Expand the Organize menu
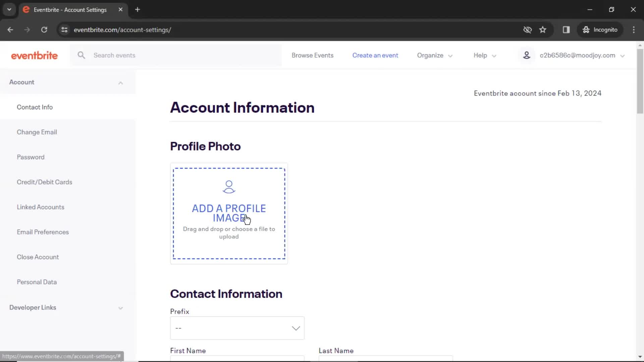The image size is (644, 362). (x=435, y=56)
